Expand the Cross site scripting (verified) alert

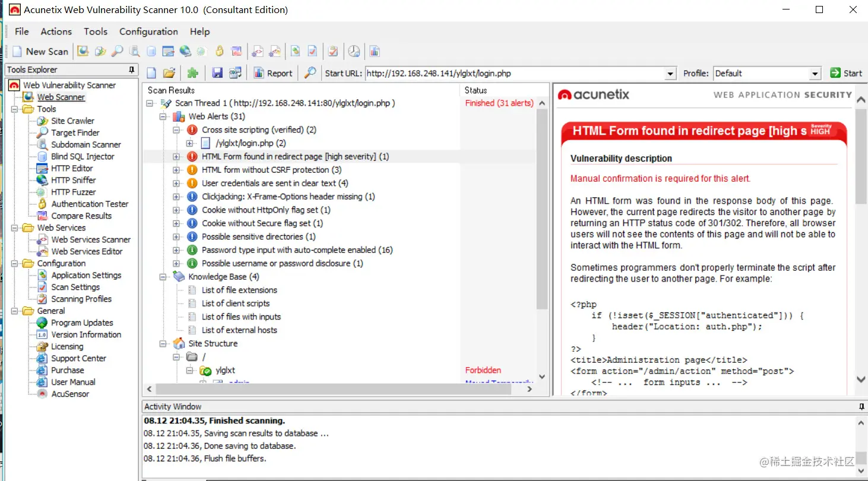[x=176, y=129]
